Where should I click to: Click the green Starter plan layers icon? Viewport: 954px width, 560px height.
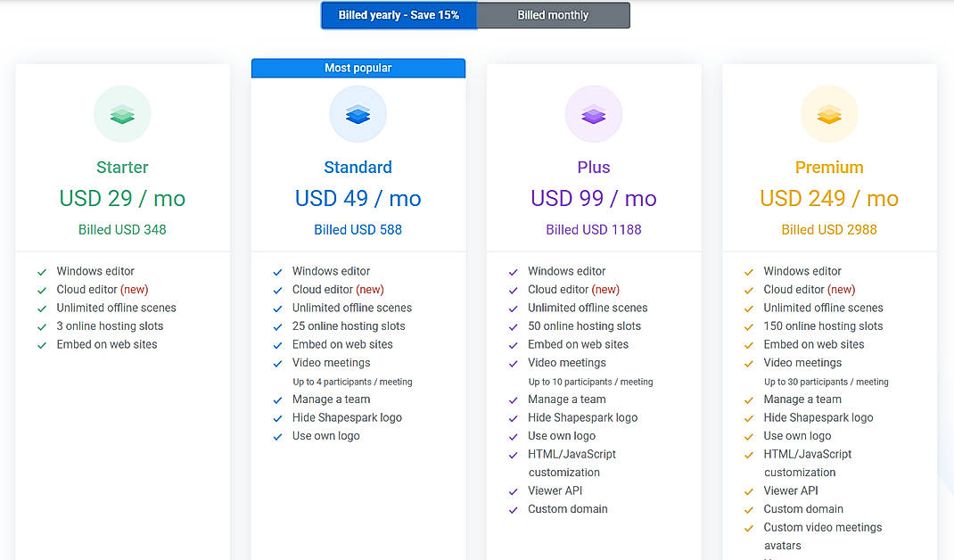tap(122, 114)
